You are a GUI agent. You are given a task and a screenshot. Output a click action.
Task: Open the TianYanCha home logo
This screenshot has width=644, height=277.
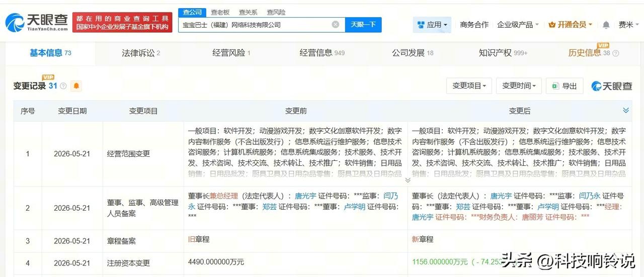click(36, 22)
